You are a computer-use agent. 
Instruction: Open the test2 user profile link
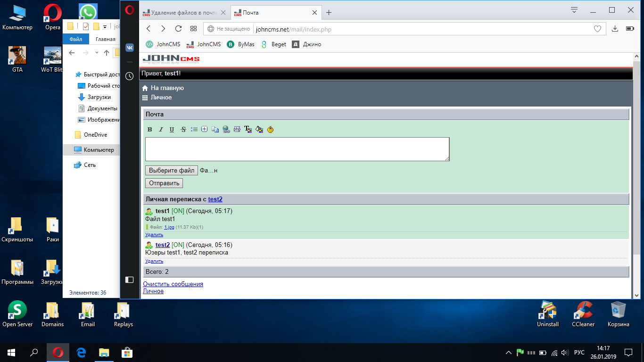pyautogui.click(x=215, y=199)
